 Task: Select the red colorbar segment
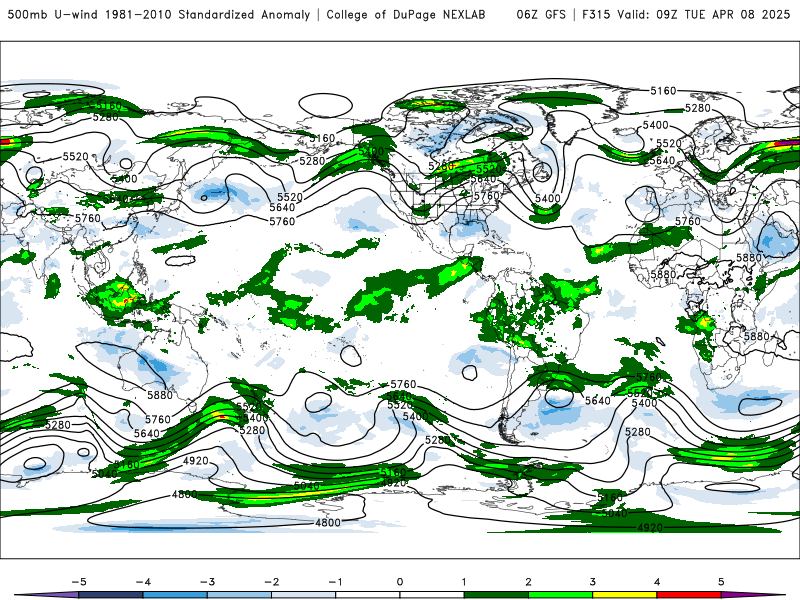click(689, 595)
